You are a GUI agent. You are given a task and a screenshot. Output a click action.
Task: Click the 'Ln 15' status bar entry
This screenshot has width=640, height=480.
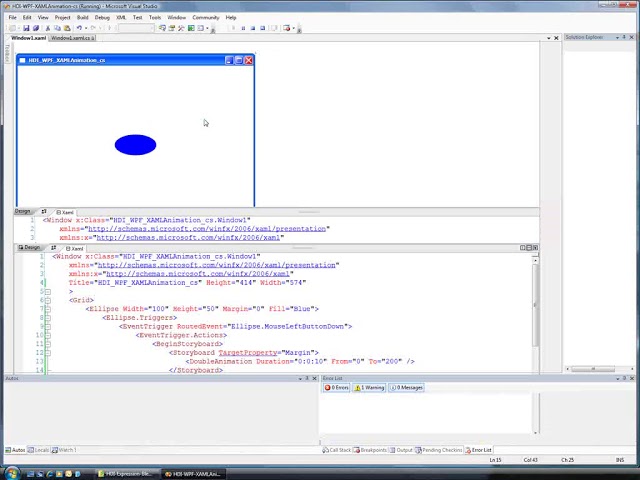point(495,460)
